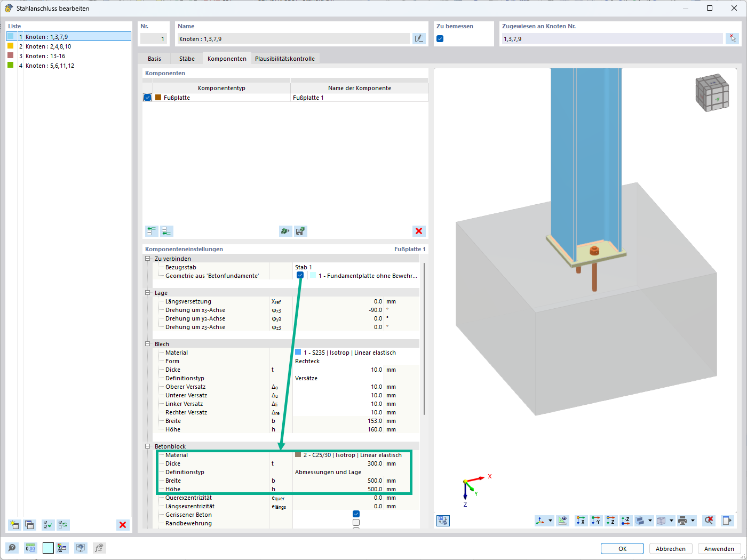
Task: Click the load component from library icon
Action: (285, 231)
